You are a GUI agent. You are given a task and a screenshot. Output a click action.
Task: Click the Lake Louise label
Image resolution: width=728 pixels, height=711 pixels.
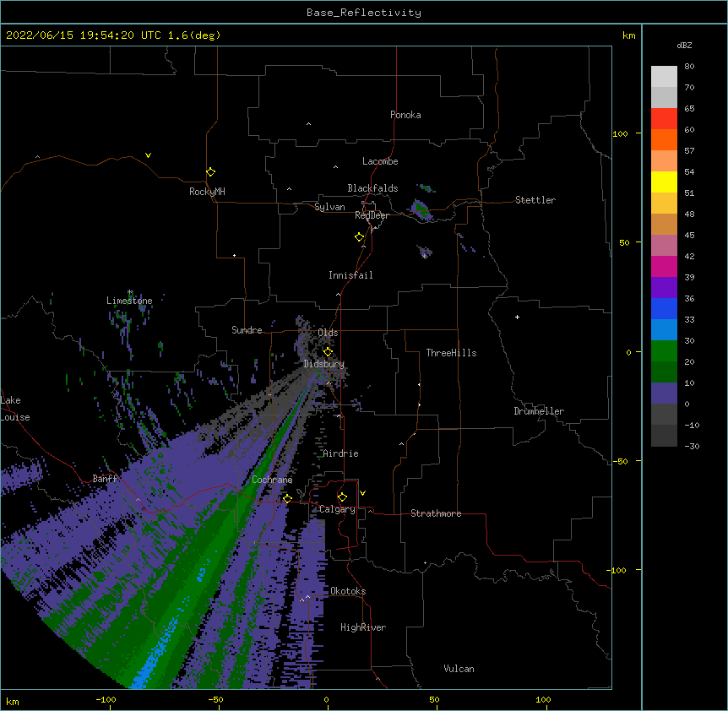15,409
